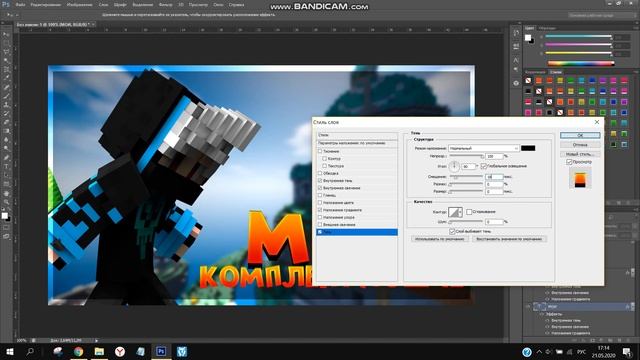Select the Pen tool

coord(6,158)
